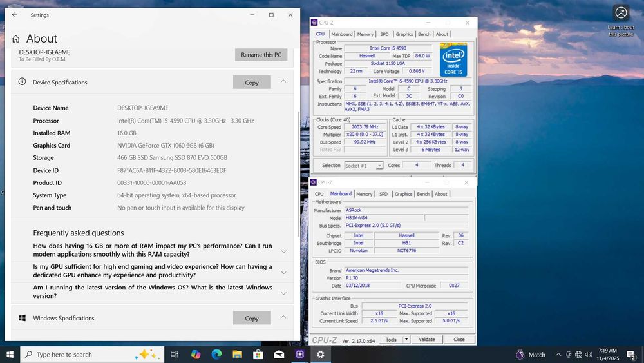Open Microsoft Edge from the taskbar
Screen dimensions: 644x363
pyautogui.click(x=216, y=355)
